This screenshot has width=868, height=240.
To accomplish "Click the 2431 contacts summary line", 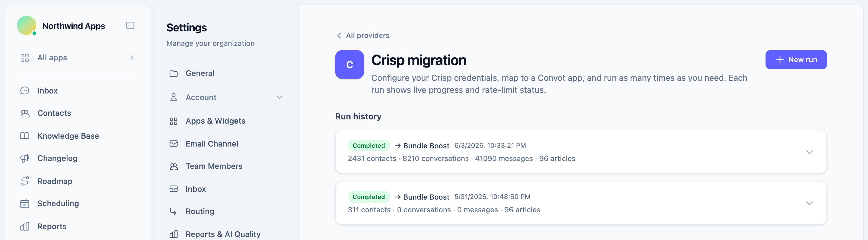I will click(461, 159).
